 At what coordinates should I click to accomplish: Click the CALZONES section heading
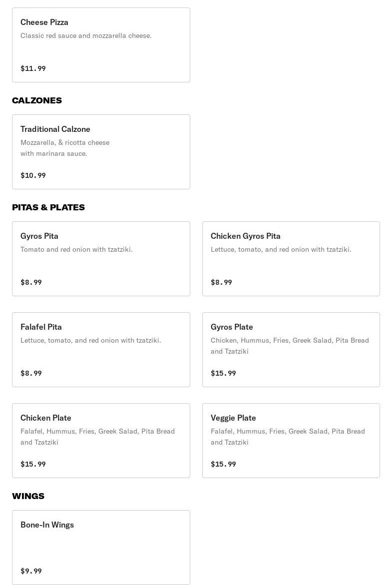pos(37,100)
